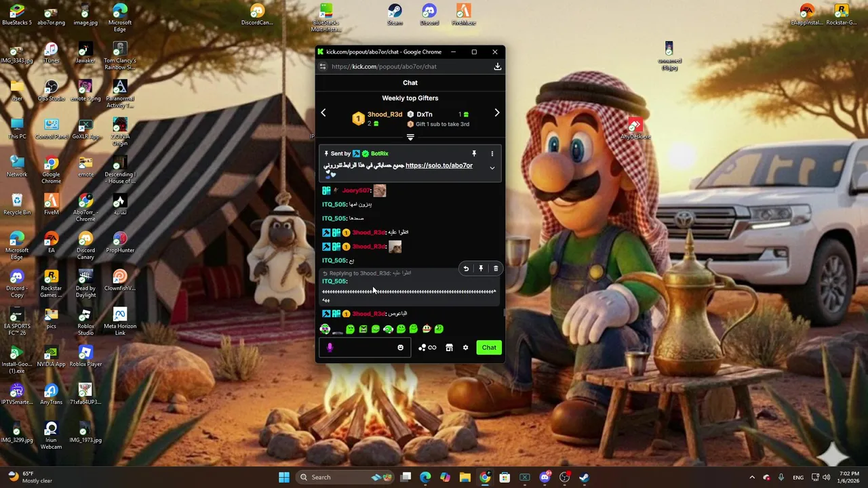Send message with green Chat button
The image size is (868, 488).
(489, 348)
